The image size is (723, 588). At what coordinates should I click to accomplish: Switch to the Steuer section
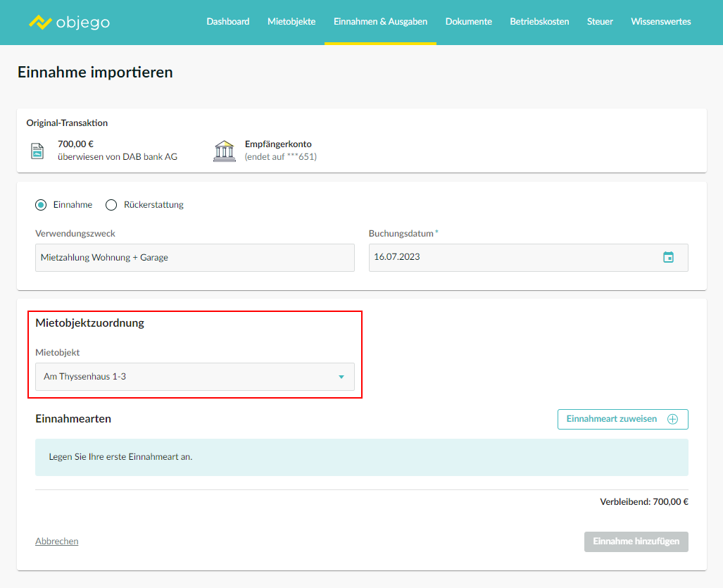(x=600, y=22)
